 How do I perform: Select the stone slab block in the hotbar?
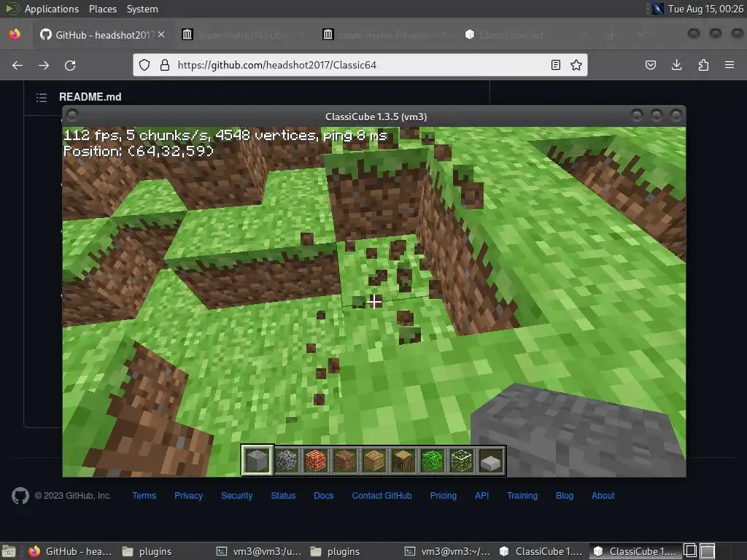(x=491, y=461)
